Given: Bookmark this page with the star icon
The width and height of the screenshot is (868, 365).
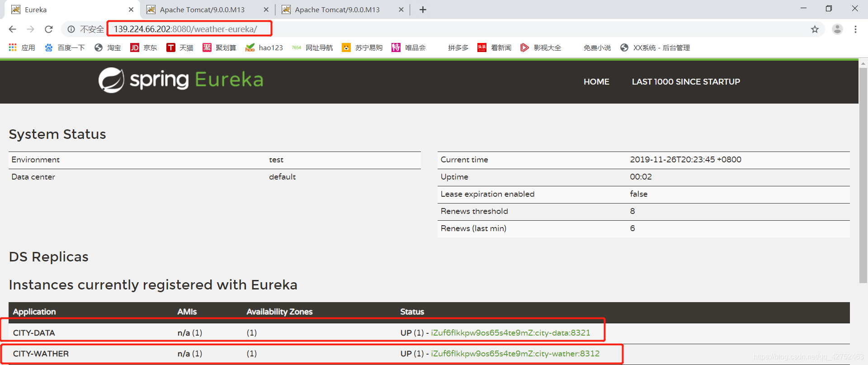Looking at the screenshot, I should [x=815, y=29].
